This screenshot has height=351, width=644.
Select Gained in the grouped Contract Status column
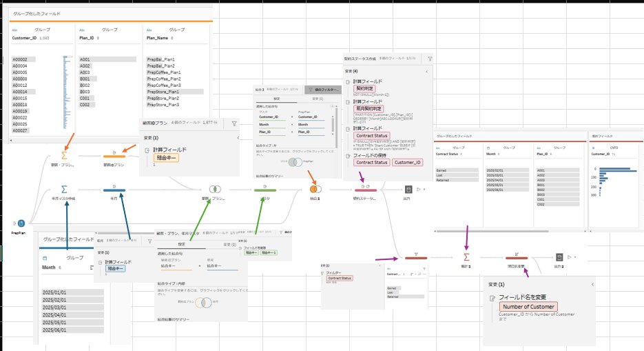(457, 170)
